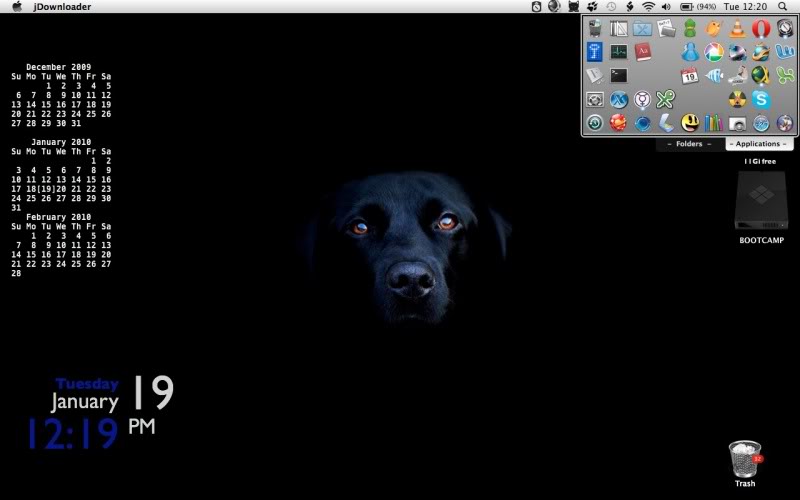This screenshot has width=800, height=500.
Task: Launch the yellow radioactive Burn icon
Action: tap(737, 99)
